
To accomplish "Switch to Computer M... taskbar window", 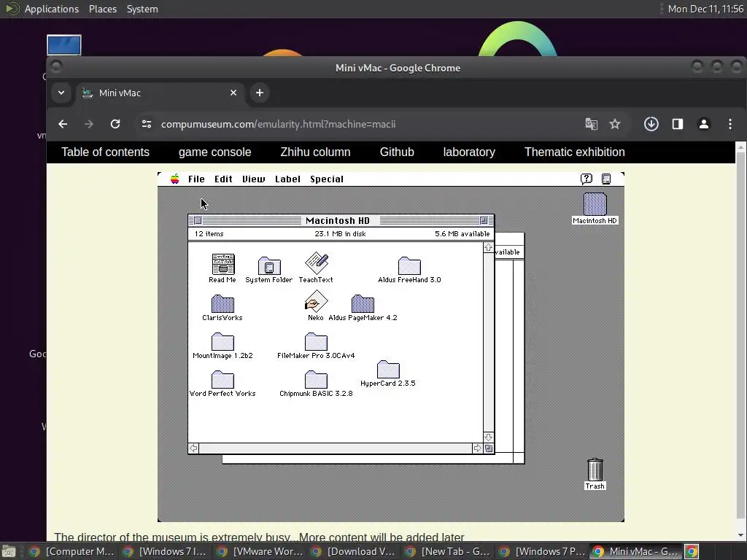I will [71, 551].
